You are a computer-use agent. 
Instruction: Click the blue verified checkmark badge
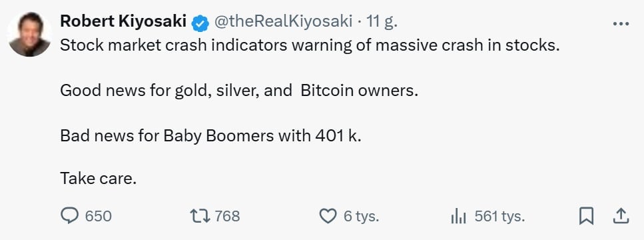[200, 23]
